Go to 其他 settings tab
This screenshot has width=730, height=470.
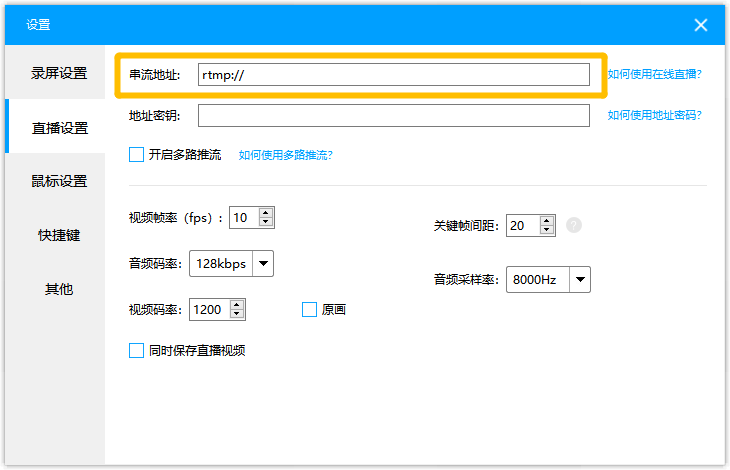point(59,289)
